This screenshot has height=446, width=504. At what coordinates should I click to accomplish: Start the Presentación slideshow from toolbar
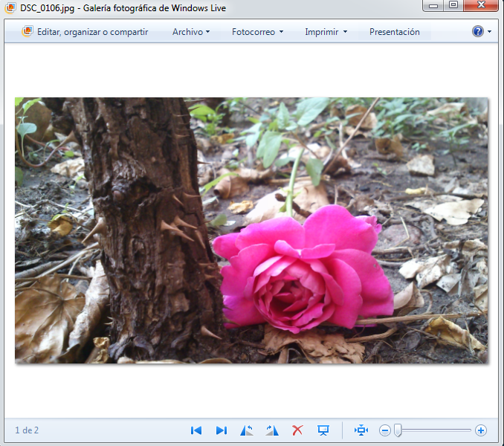coord(395,32)
